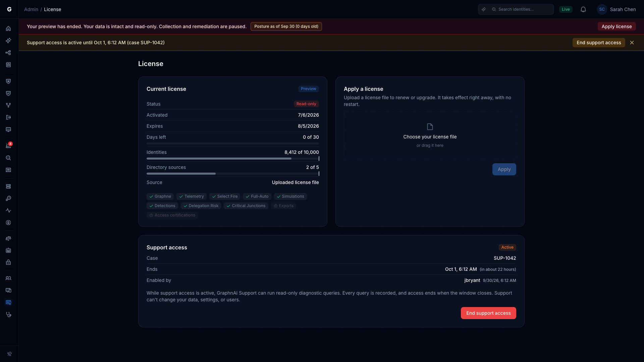Image resolution: width=644 pixels, height=362 pixels.
Task: Click the shield with checkmark icon
Action: pyautogui.click(x=8, y=93)
